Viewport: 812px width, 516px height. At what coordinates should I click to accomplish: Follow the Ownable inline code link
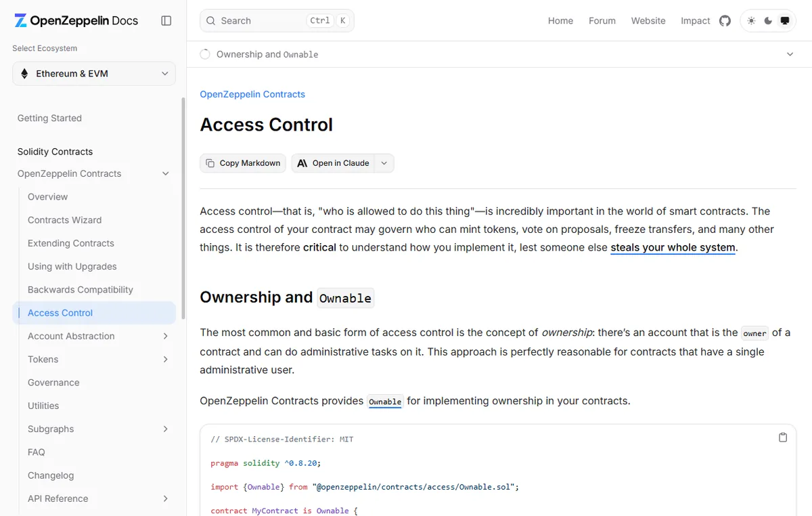(x=385, y=402)
